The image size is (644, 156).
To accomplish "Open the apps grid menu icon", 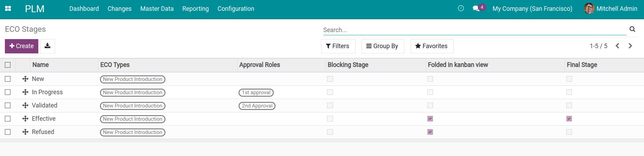I will click(x=8, y=9).
